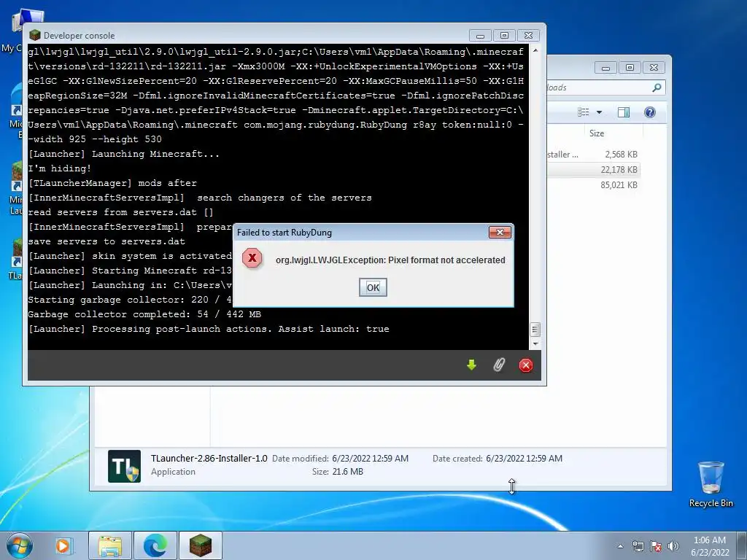
Task: Click the TLauncher installer icon in details pane
Action: [124, 466]
